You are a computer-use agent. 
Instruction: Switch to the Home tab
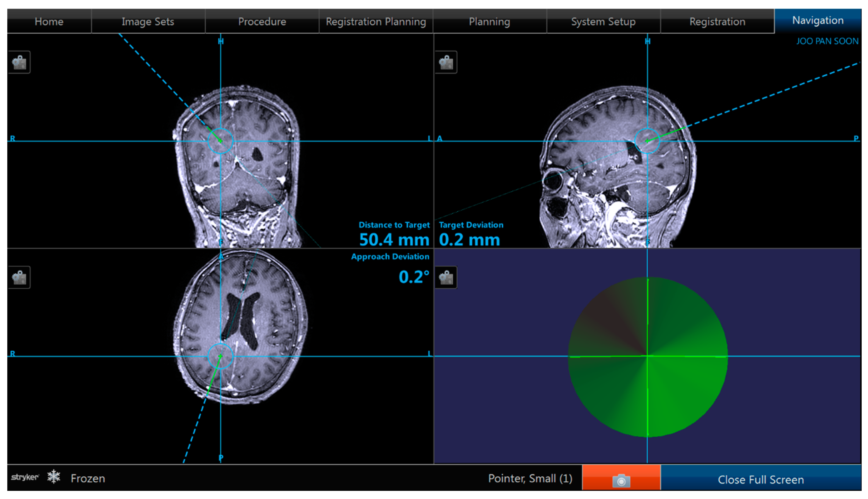coord(49,22)
